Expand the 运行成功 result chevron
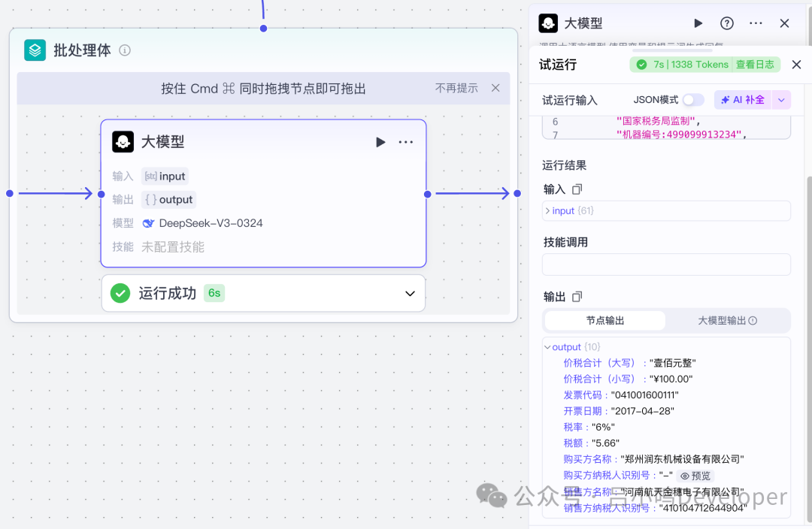The width and height of the screenshot is (812, 529). (410, 294)
